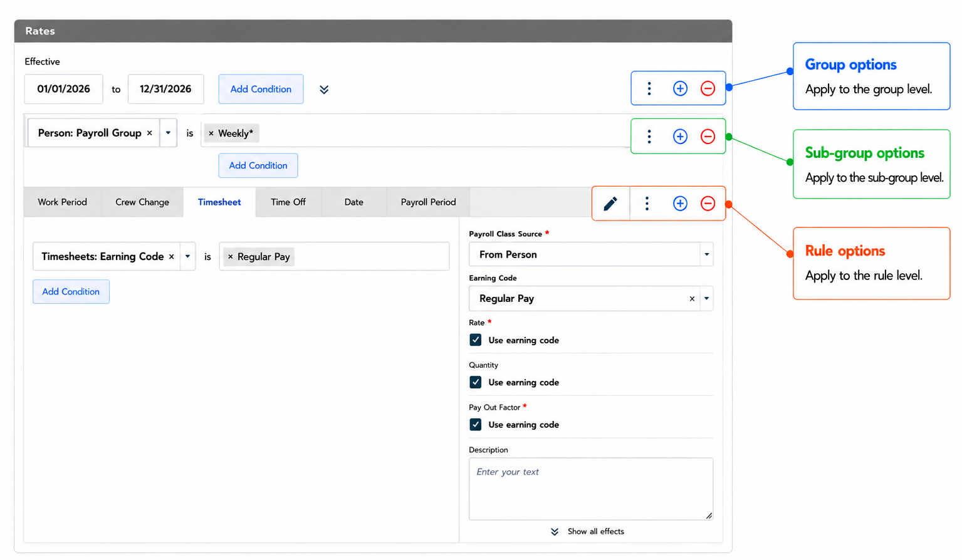Click Add Condition below Payroll Group row
Viewport: 962px width, 560px height.
click(258, 165)
